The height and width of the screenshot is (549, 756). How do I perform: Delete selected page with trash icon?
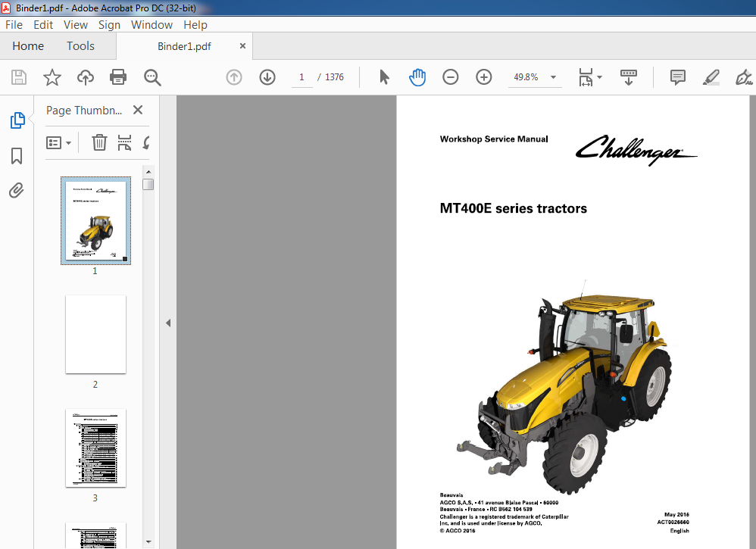coord(99,142)
